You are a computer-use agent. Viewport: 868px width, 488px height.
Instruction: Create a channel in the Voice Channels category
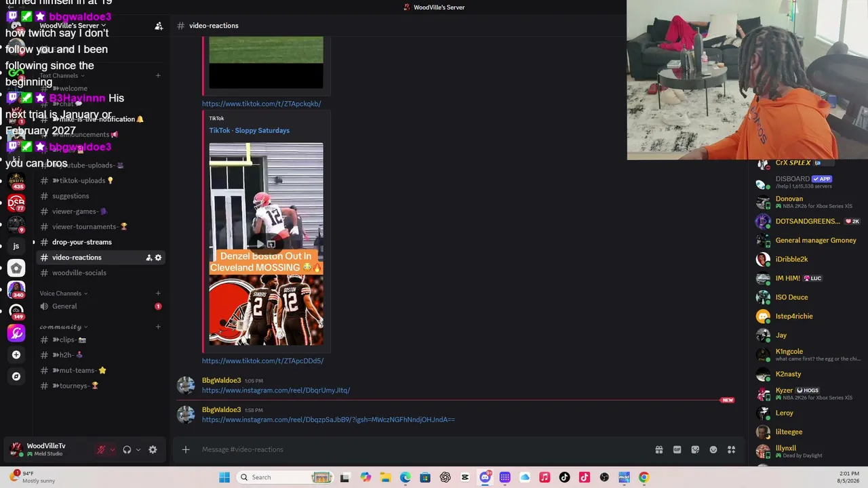pyautogui.click(x=158, y=293)
